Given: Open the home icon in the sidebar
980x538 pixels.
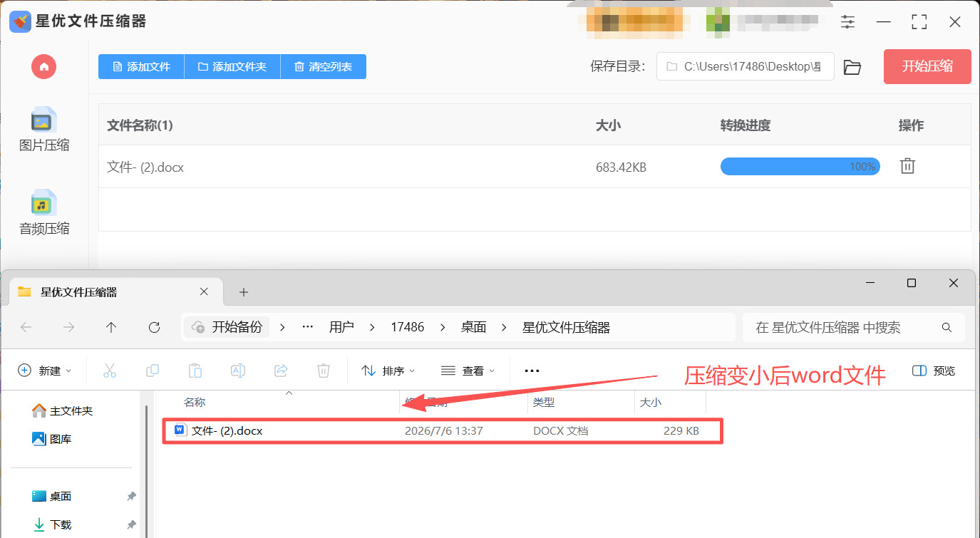Looking at the screenshot, I should (43, 67).
